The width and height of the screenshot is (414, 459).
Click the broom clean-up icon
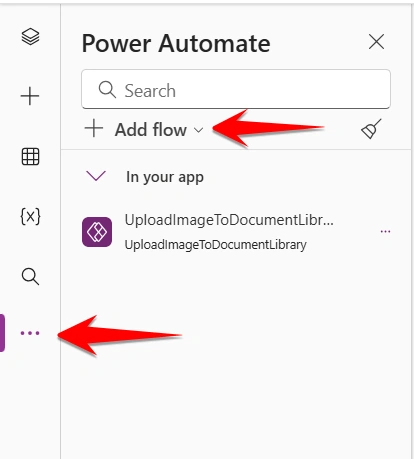tap(371, 129)
